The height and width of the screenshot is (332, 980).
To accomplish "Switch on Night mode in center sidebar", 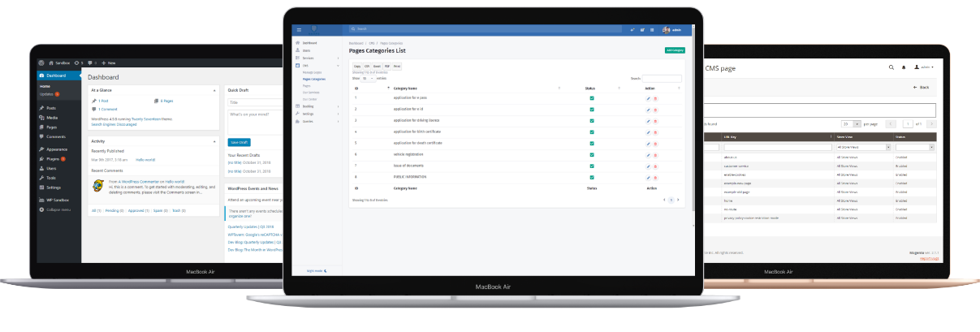I will 317,269.
